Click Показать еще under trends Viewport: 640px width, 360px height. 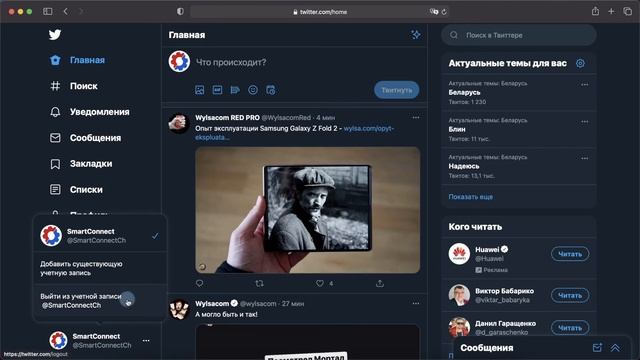(471, 197)
